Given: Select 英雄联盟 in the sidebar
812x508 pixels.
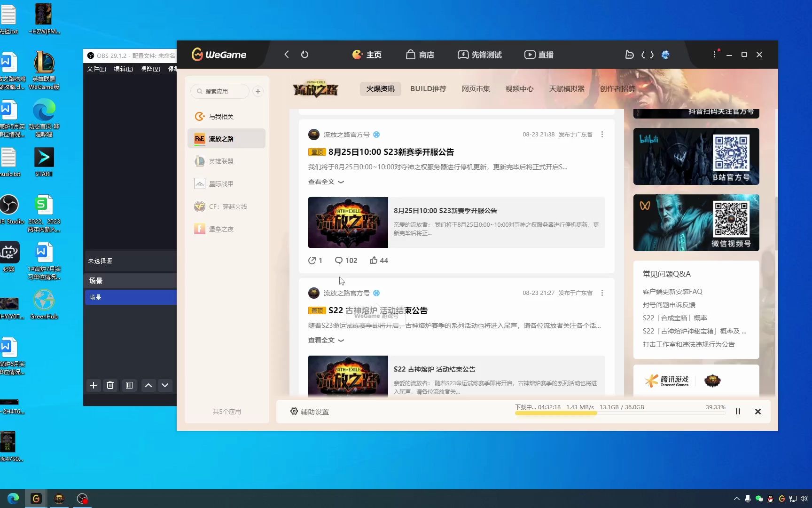Looking at the screenshot, I should pyautogui.click(x=226, y=161).
